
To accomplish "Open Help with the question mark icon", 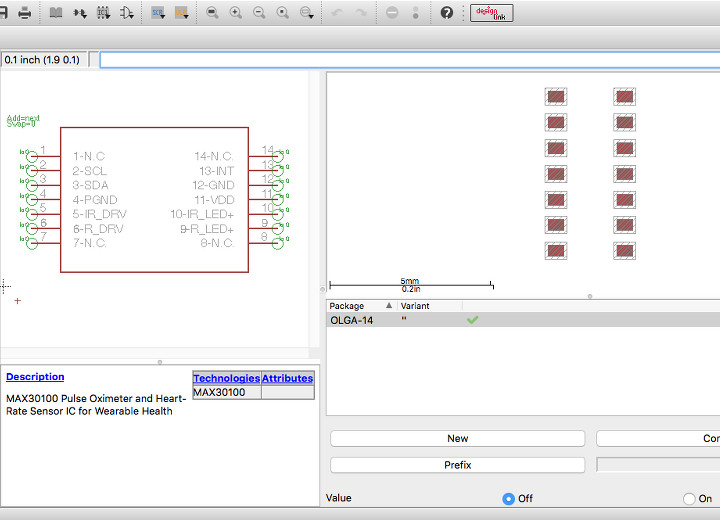I will pyautogui.click(x=446, y=13).
